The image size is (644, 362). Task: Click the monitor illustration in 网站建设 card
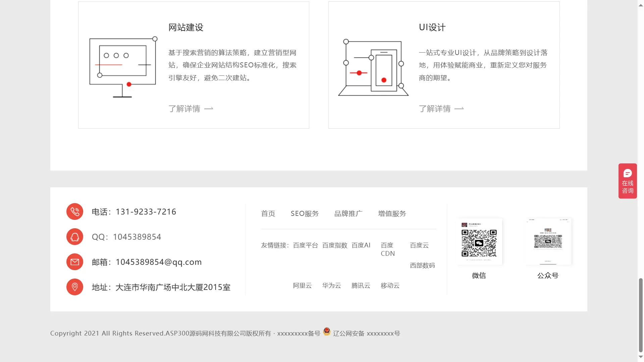tap(122, 67)
